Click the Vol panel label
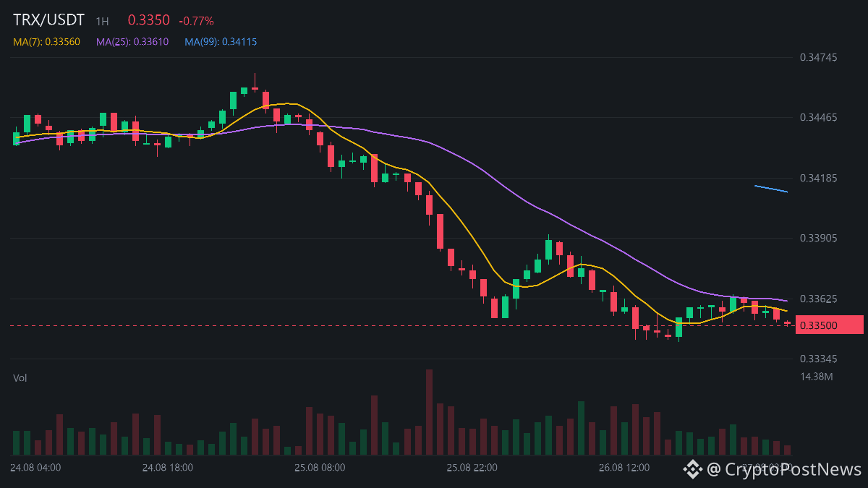This screenshot has height=488, width=868. pos(20,377)
